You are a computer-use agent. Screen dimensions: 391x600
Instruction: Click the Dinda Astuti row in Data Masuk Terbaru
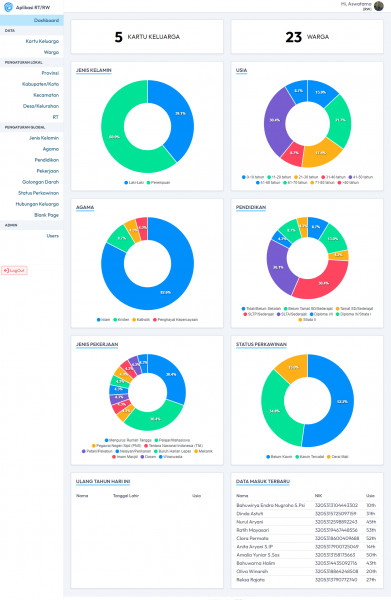click(306, 514)
